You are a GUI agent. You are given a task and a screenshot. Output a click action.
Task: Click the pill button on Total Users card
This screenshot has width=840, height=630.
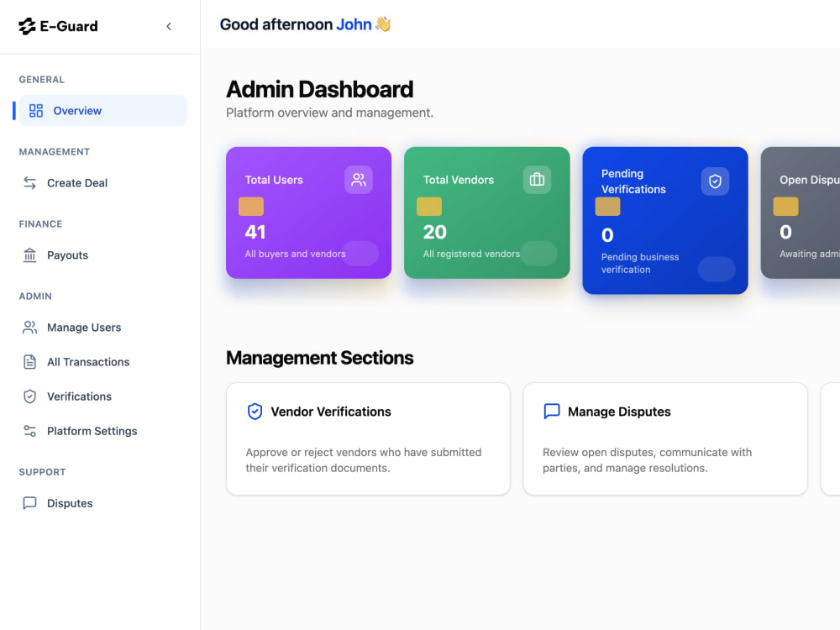[x=360, y=254]
